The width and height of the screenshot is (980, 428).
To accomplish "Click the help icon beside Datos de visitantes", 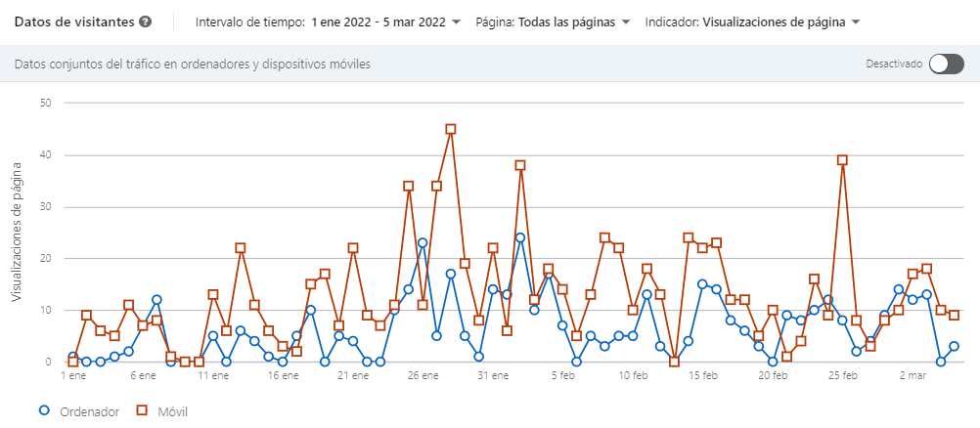I will point(145,21).
